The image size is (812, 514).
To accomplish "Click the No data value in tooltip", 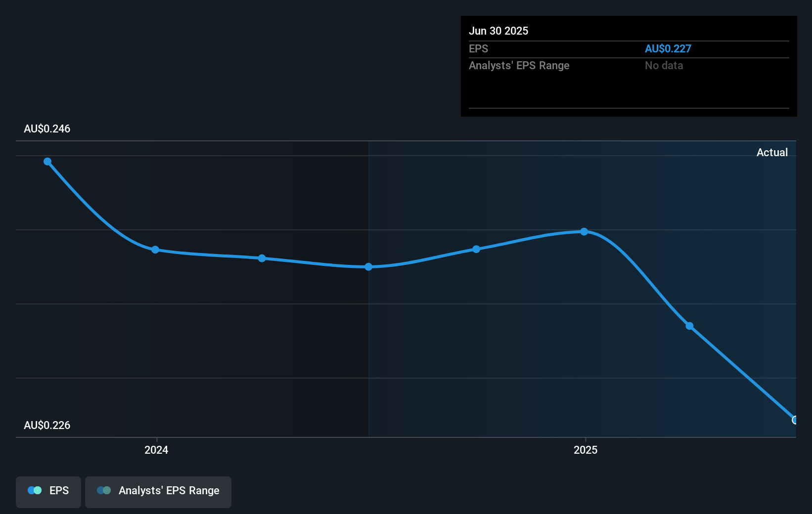I will click(x=664, y=66).
